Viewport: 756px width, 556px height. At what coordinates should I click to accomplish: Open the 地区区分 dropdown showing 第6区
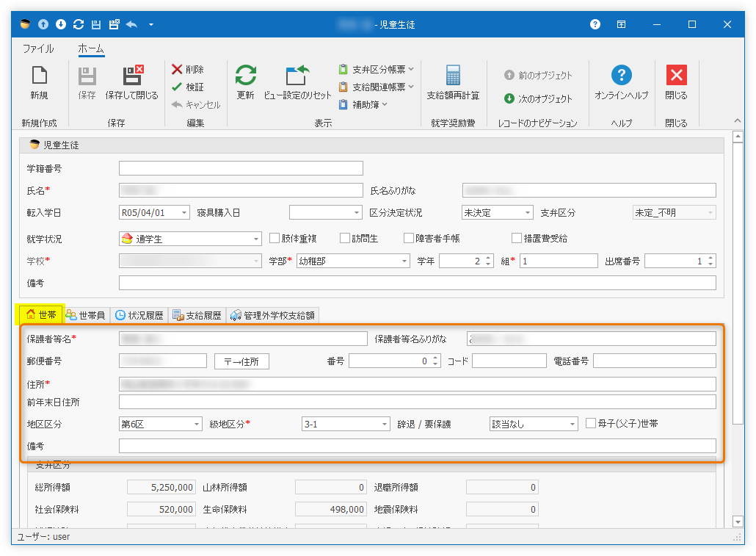click(x=197, y=425)
